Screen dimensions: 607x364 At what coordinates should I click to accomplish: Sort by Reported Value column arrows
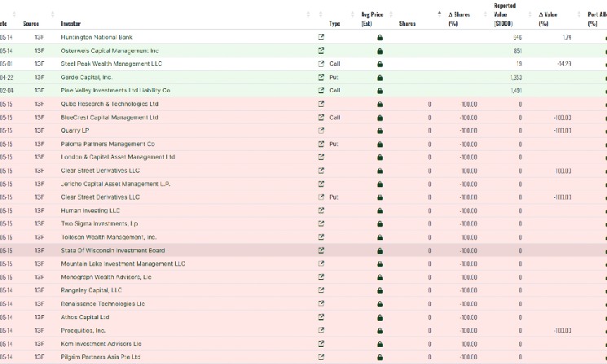[530, 15]
